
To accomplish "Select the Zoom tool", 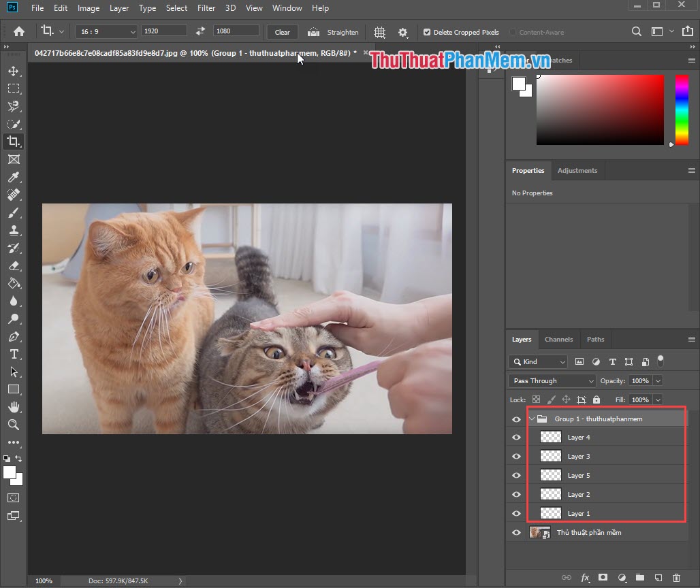I will (x=14, y=425).
